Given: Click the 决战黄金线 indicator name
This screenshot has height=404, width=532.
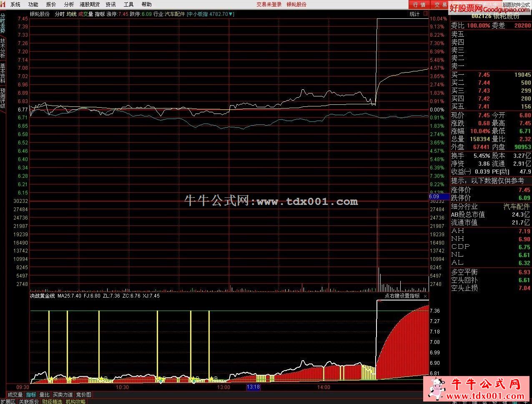Looking at the screenshot, I should click(42, 296).
